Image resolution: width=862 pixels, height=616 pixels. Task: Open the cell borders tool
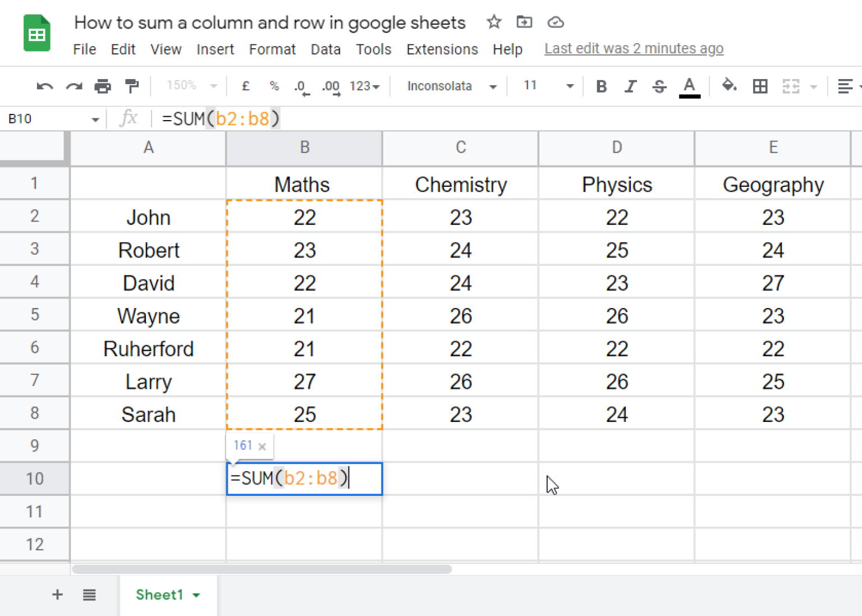(760, 86)
